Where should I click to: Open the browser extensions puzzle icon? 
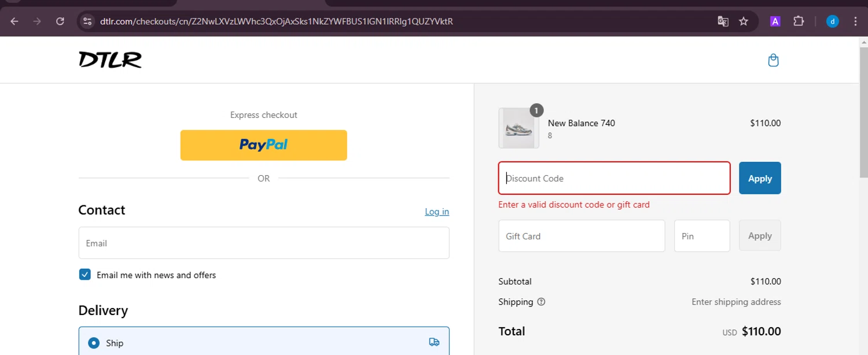click(799, 21)
